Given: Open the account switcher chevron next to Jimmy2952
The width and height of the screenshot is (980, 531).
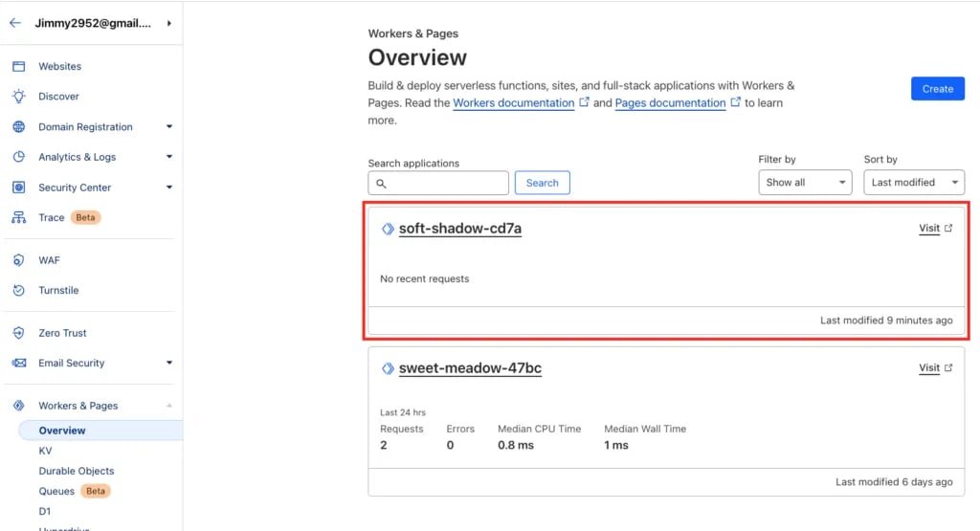Looking at the screenshot, I should click(x=168, y=23).
